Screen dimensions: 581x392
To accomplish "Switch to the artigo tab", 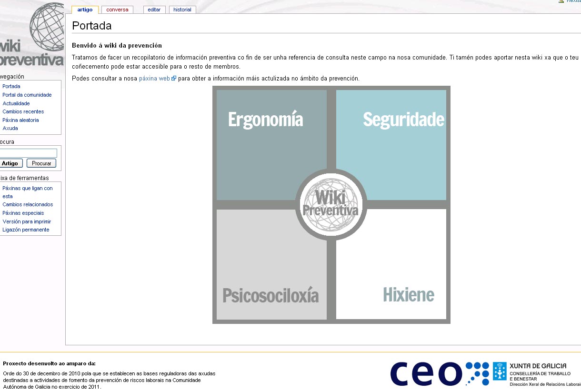I will point(85,10).
